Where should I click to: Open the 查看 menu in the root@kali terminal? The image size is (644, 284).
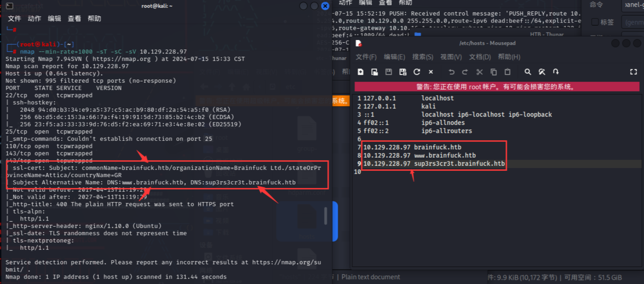pyautogui.click(x=74, y=18)
